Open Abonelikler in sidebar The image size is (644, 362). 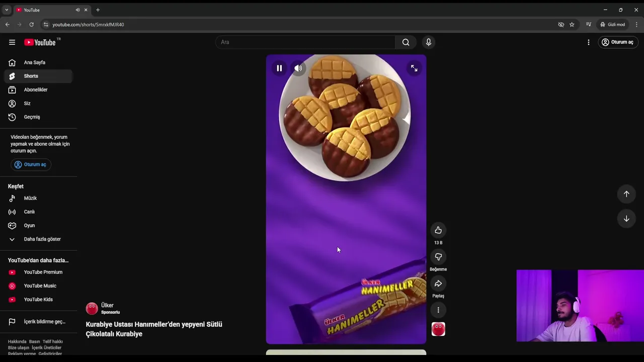coord(38,89)
